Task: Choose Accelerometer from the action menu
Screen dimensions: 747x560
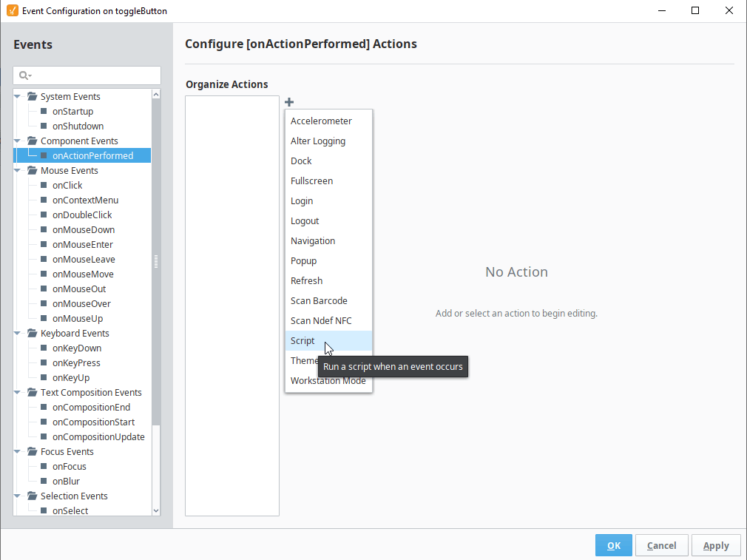Action: point(328,121)
